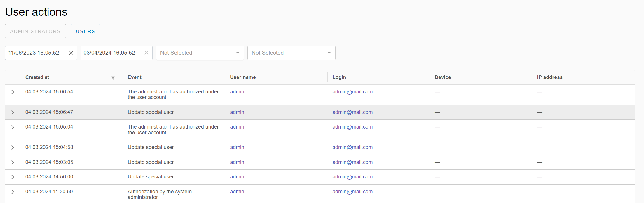Clear the start date 11/06/2023 field

(x=71, y=53)
